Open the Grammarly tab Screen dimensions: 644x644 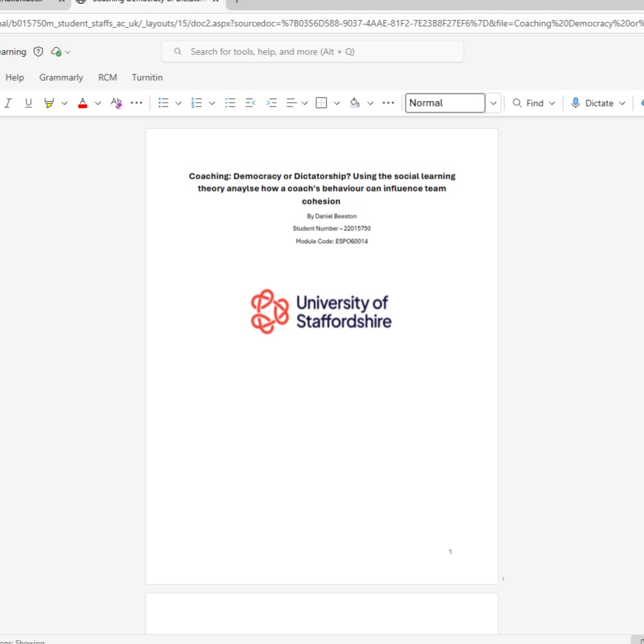[61, 77]
